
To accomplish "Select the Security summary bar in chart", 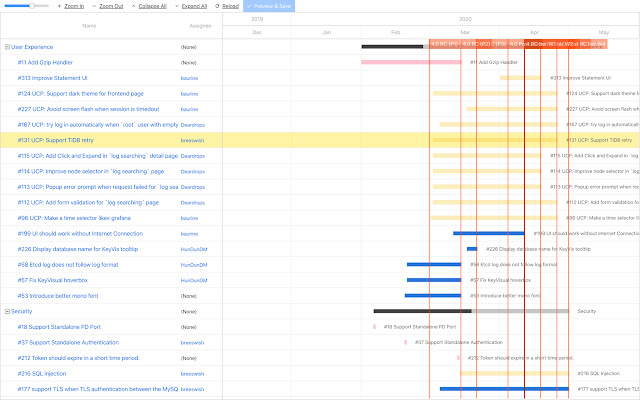I will click(x=471, y=311).
